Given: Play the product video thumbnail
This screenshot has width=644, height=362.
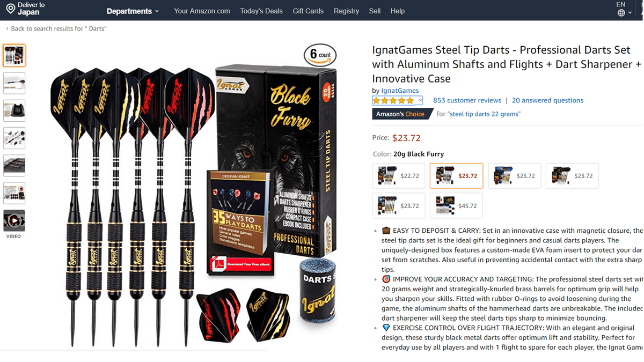Looking at the screenshot, I should pyautogui.click(x=14, y=220).
